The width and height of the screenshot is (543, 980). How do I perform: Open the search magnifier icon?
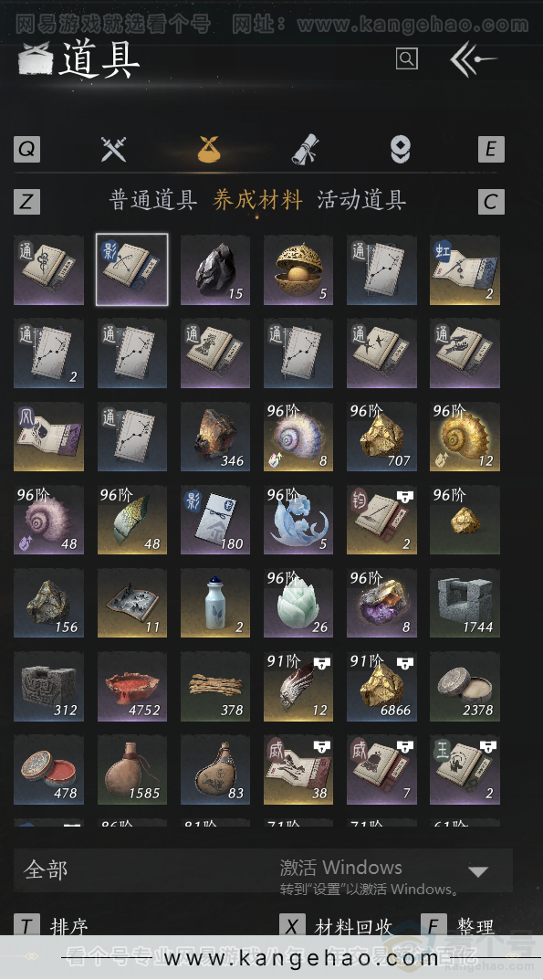pos(407,58)
